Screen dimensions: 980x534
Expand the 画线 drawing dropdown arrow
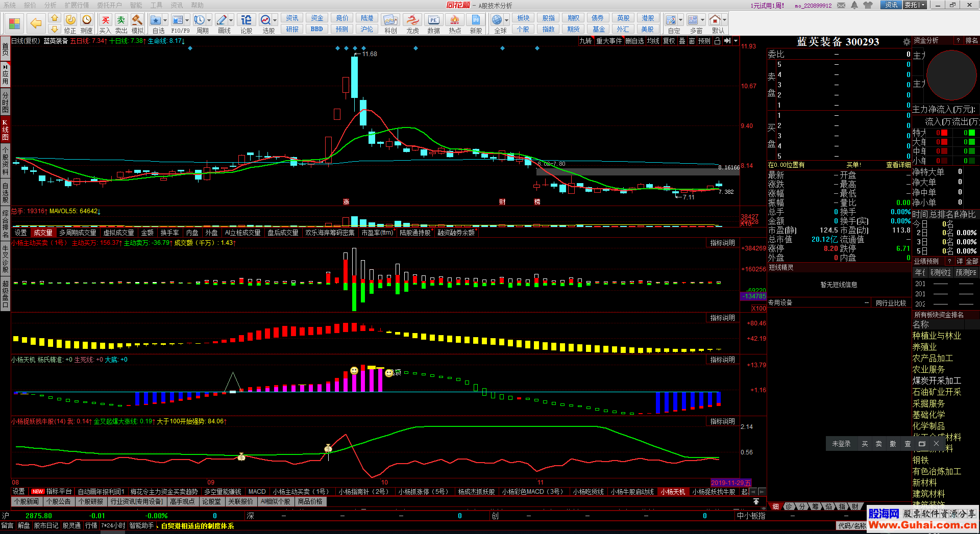(231, 21)
